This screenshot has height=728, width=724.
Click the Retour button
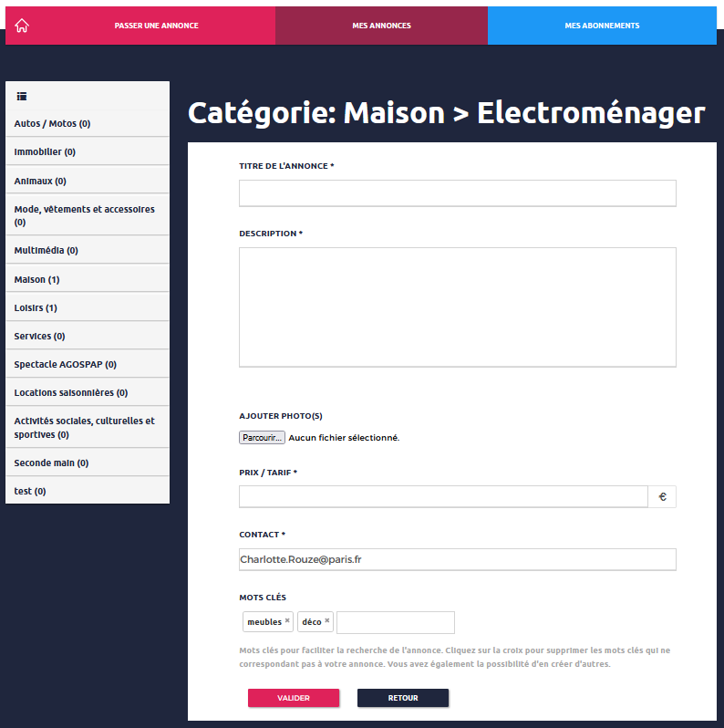pyautogui.click(x=402, y=698)
